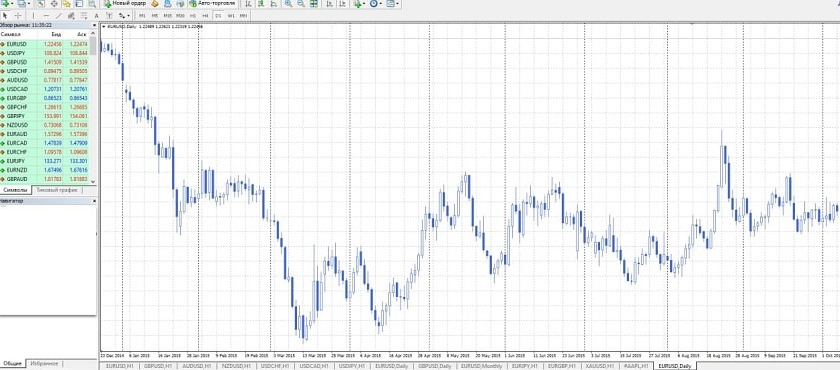
Task: Open the Profiles toolbar icon
Action: point(21,3)
